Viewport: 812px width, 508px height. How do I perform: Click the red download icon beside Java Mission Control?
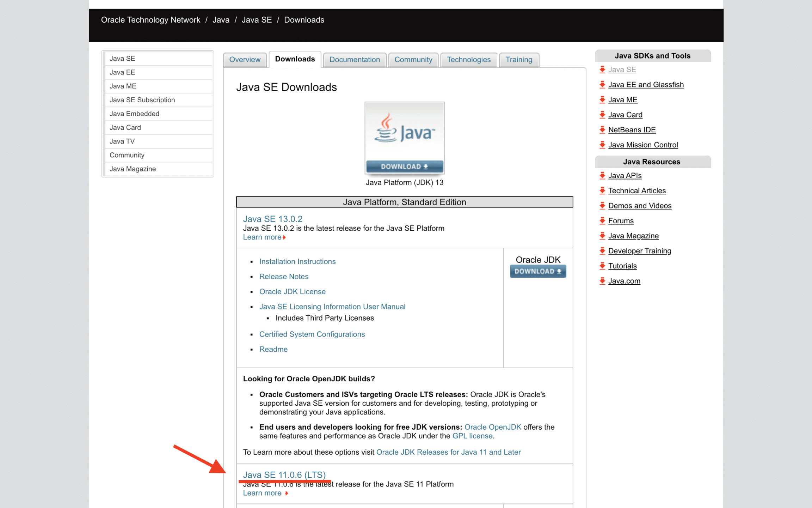pyautogui.click(x=602, y=145)
